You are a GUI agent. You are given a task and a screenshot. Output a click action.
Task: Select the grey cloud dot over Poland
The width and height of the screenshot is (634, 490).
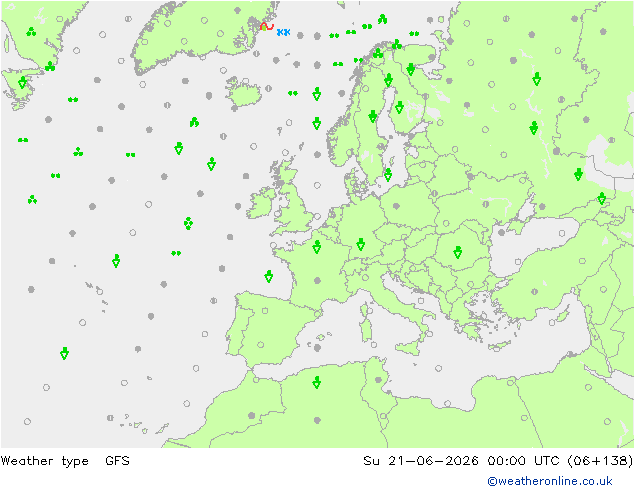coord(396,206)
